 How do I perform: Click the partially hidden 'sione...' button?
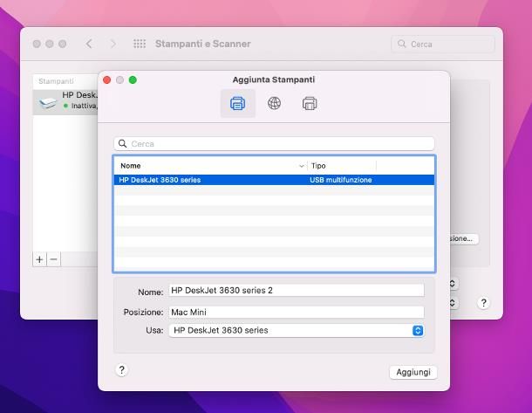[464, 238]
